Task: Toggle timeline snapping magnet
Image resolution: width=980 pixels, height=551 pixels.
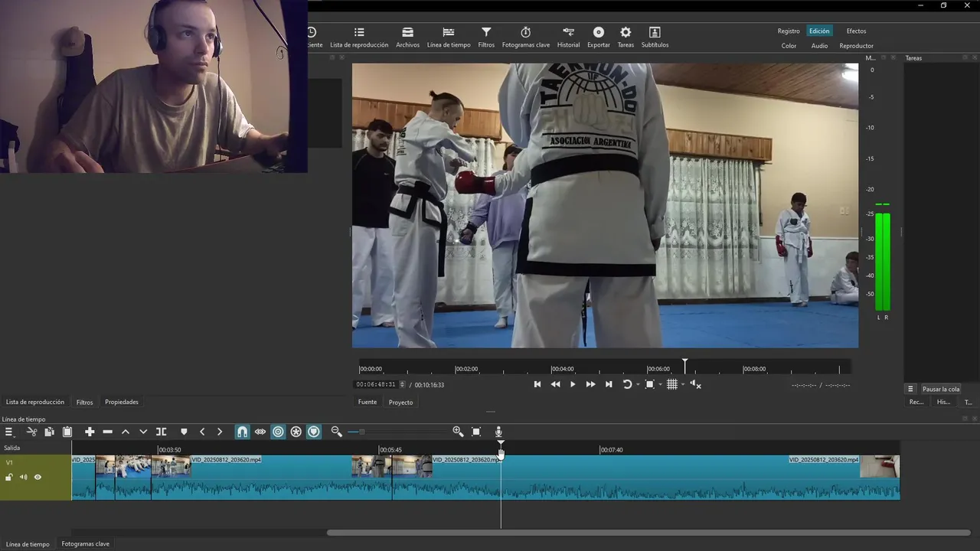Action: tap(242, 432)
